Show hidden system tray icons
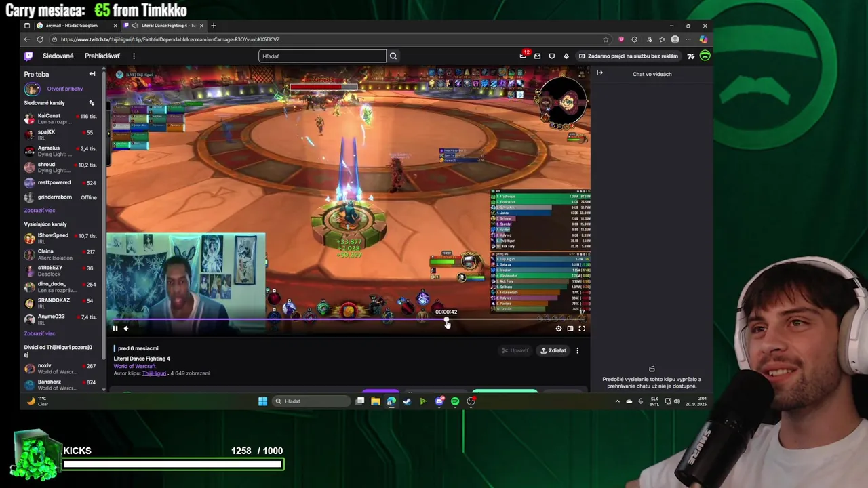The image size is (868, 488). point(617,401)
